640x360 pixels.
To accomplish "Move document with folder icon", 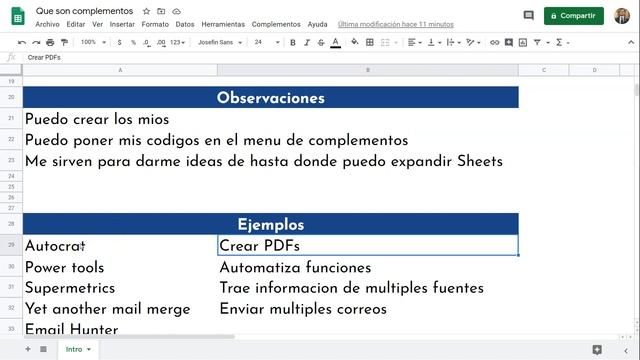I will 161,11.
